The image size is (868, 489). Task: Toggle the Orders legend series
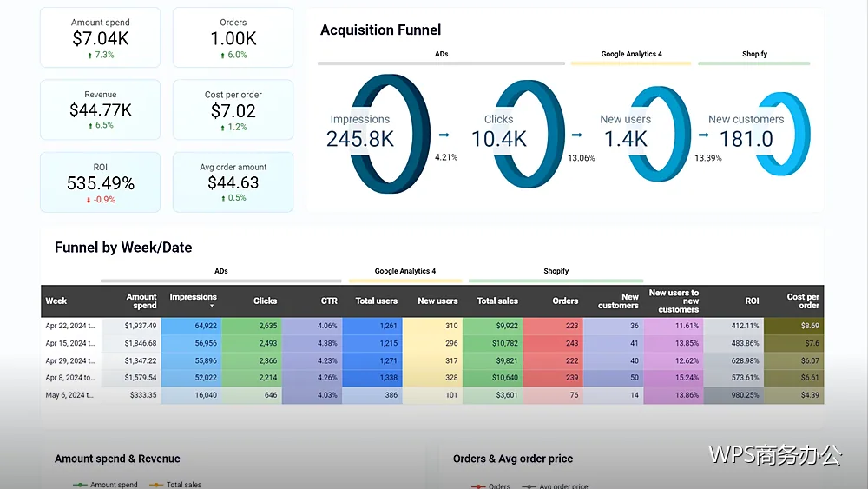click(x=491, y=486)
